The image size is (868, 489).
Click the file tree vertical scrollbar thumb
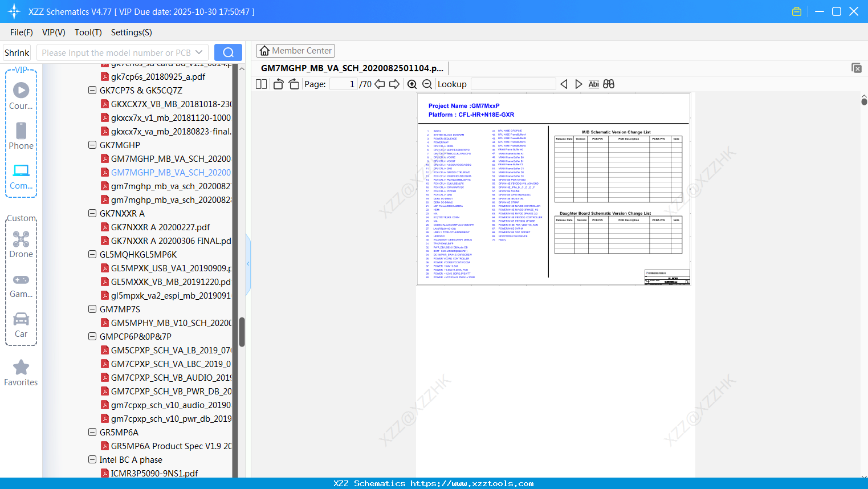tap(242, 332)
